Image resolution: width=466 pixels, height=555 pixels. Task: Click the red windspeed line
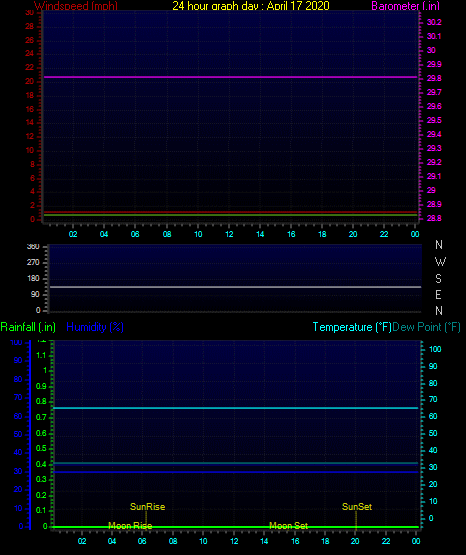230,212
